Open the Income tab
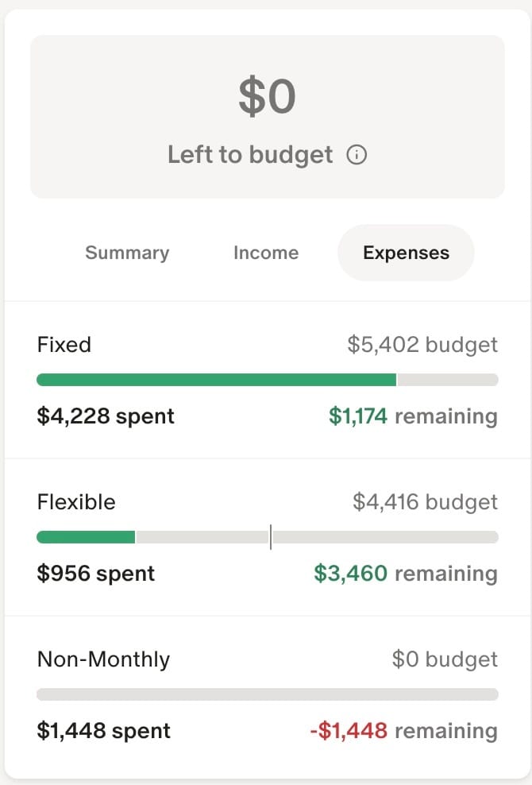Viewport: 532px width, 785px height. (x=266, y=253)
